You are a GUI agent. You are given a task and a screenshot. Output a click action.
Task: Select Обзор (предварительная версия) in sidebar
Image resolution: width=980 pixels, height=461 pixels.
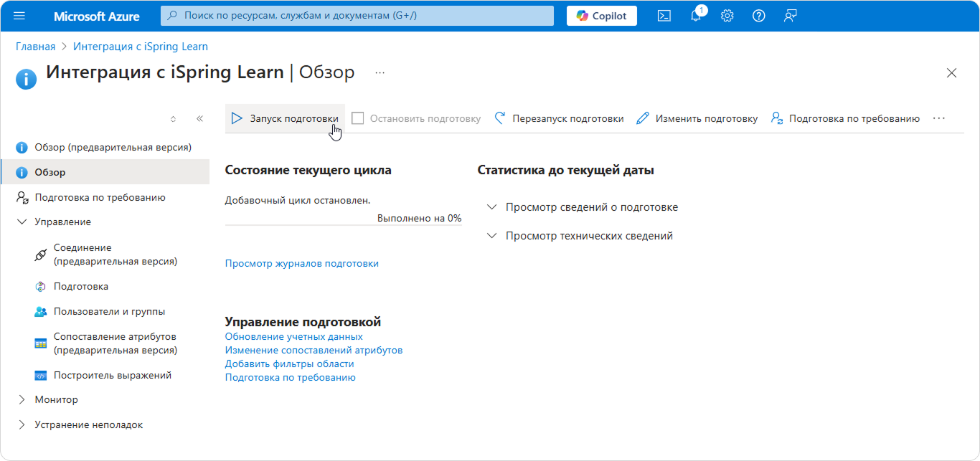[x=105, y=148]
